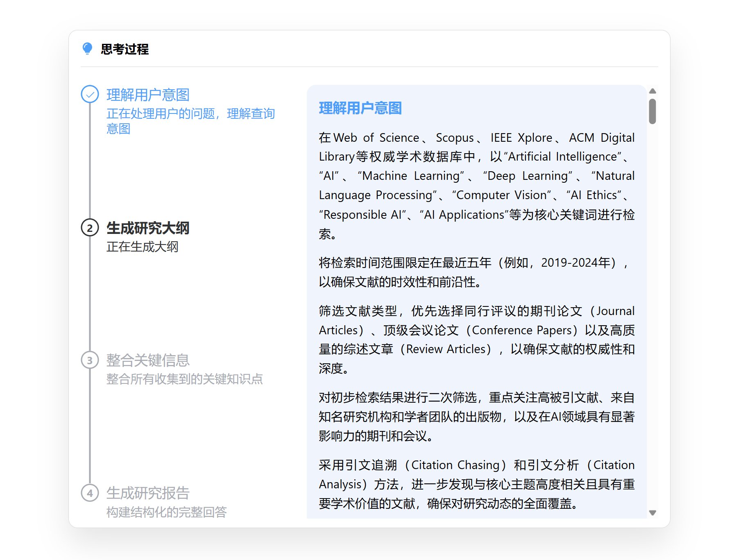
Task: Click the checkmark circle for 理解用户意图
Action: pyautogui.click(x=90, y=94)
